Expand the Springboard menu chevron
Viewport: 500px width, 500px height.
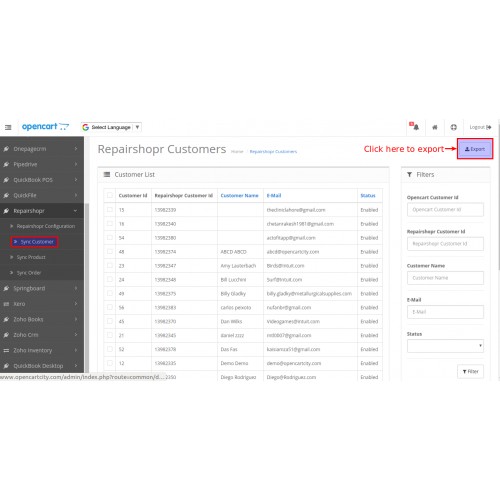(76, 288)
